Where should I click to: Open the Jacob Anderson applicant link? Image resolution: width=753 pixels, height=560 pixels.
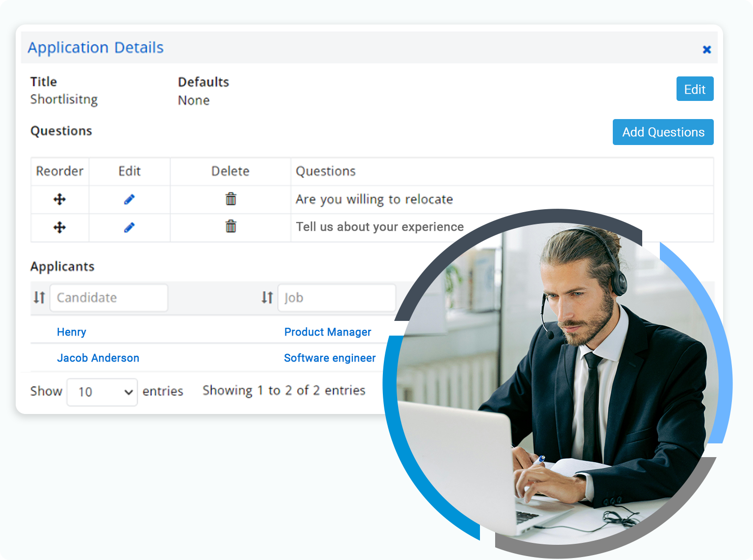point(98,358)
